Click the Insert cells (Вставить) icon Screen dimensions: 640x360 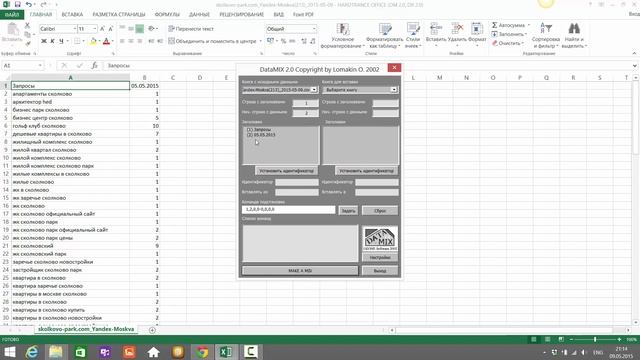point(436,29)
